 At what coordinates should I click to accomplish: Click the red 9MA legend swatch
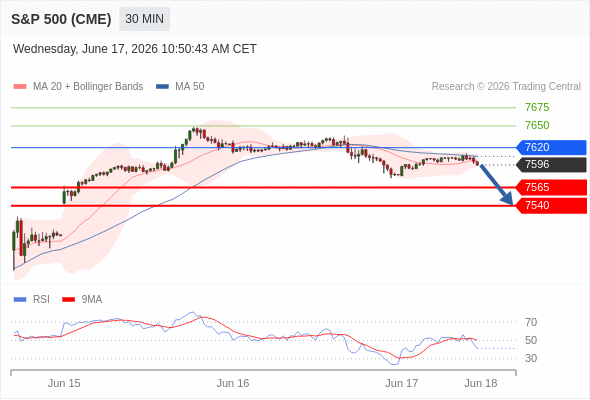68,300
